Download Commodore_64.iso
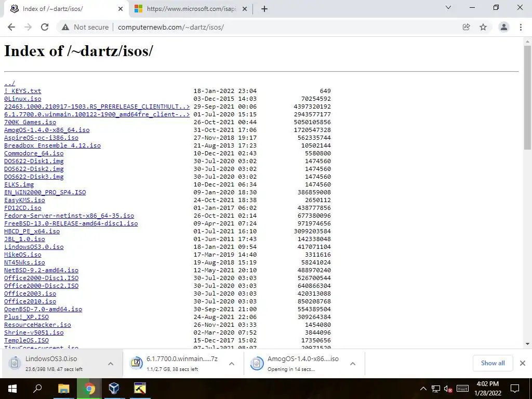 34,153
